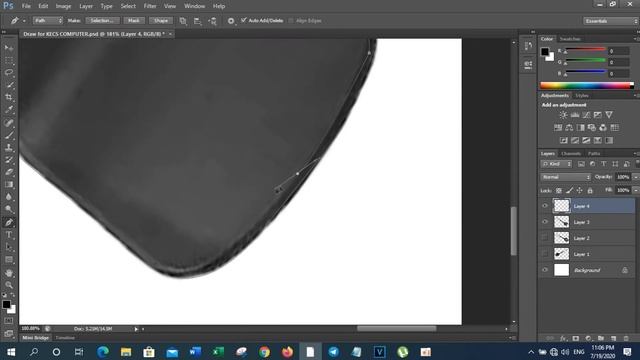
Task: Select the Lasso tool
Action: coord(9,73)
